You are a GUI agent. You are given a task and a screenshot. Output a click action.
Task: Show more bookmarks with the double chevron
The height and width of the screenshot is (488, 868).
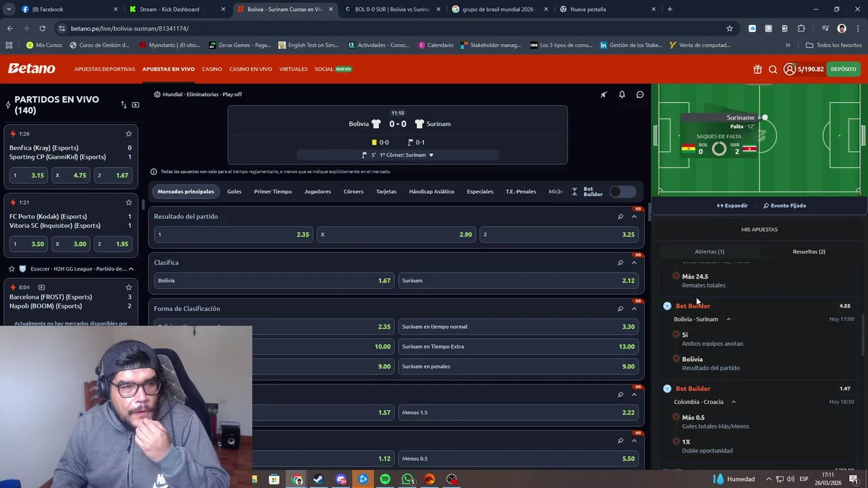point(787,45)
